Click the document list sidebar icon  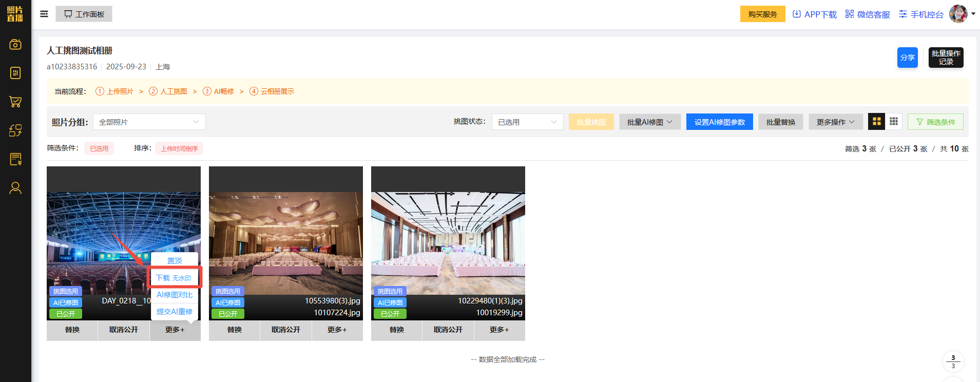[15, 73]
